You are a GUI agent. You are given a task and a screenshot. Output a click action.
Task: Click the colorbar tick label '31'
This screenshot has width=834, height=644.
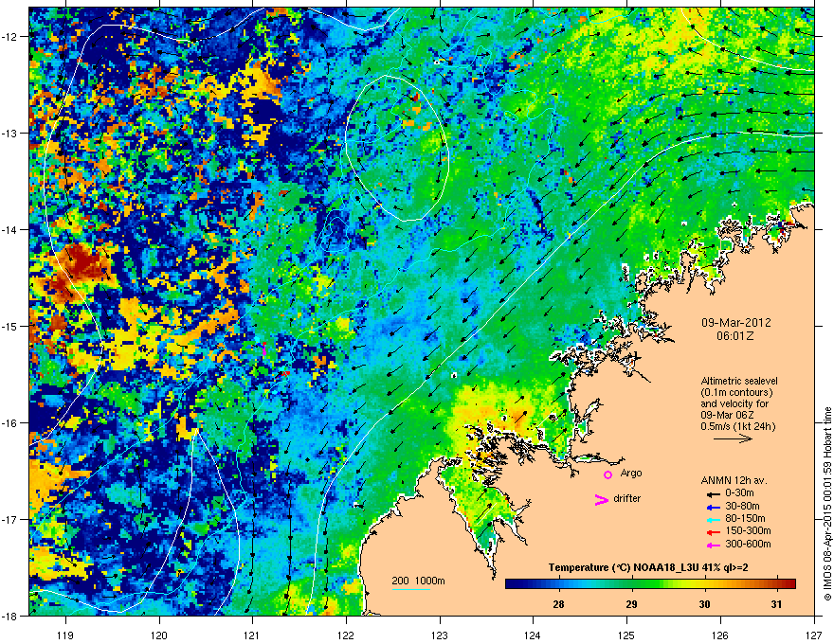tap(776, 604)
